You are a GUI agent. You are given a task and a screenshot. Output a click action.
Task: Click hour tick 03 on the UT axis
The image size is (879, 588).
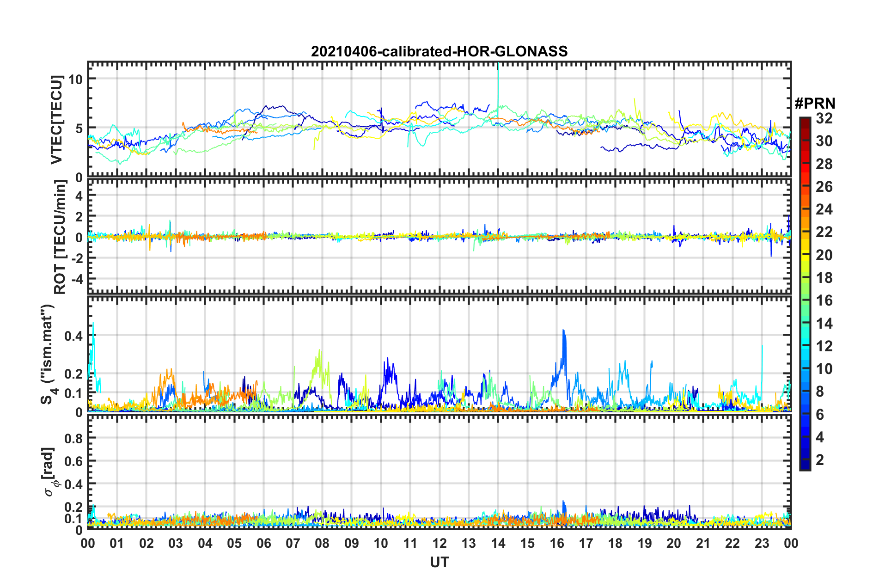point(176,543)
